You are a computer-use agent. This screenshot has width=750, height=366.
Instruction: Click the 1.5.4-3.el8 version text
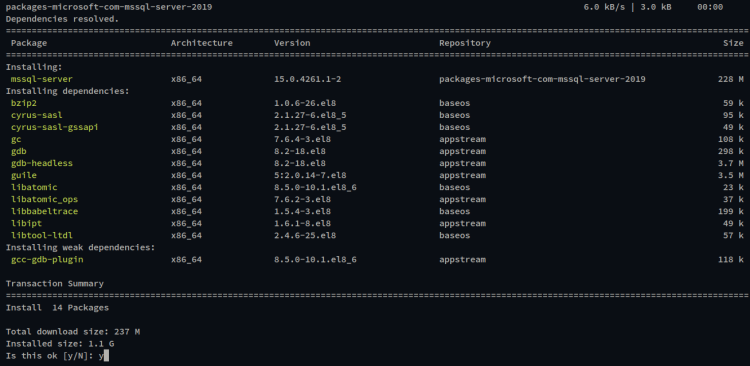pyautogui.click(x=302, y=211)
